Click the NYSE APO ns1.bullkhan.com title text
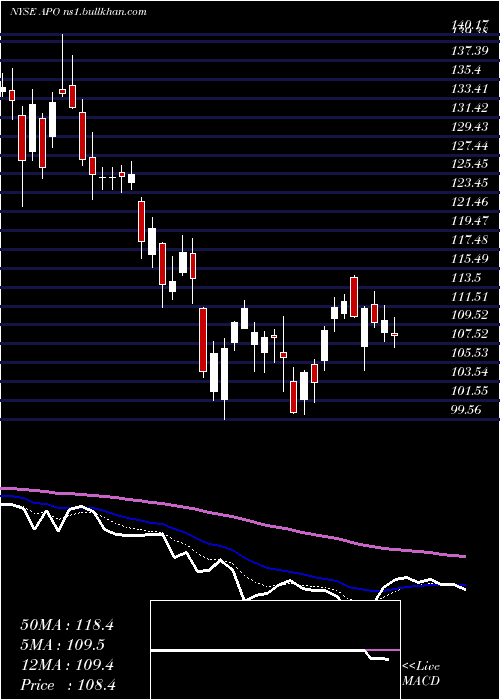Viewport: 500px width, 700px height. tap(78, 12)
